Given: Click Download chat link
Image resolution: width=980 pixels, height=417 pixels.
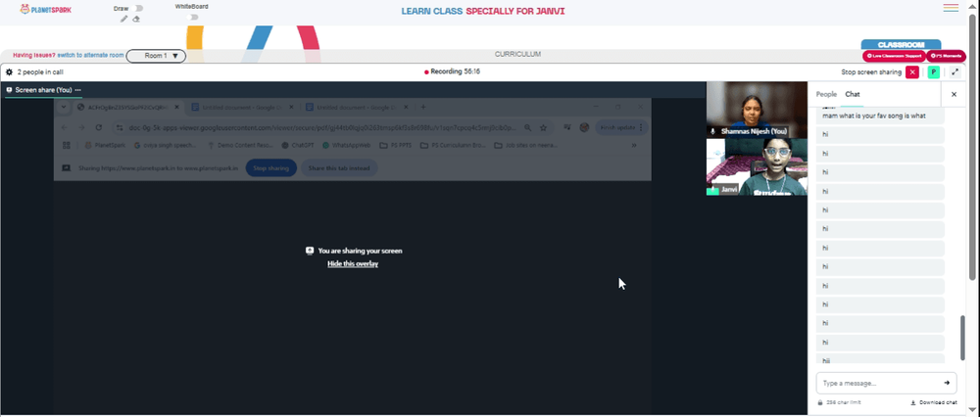Looking at the screenshot, I should click(x=934, y=402).
